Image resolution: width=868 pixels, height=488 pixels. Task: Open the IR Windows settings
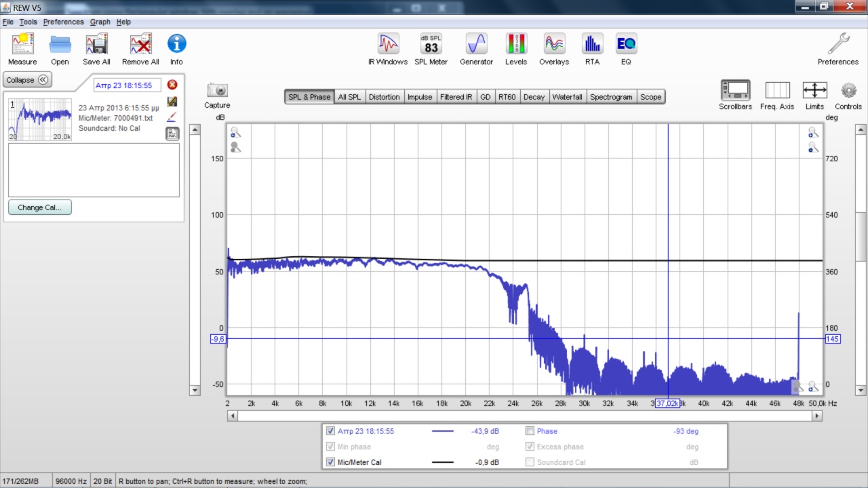[x=388, y=45]
